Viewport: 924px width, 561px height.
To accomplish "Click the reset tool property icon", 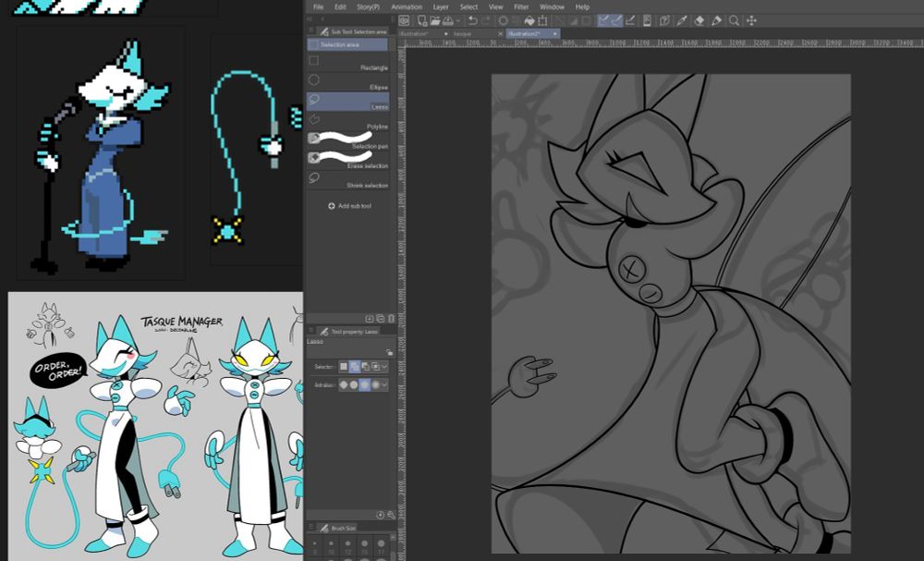I will point(380,515).
